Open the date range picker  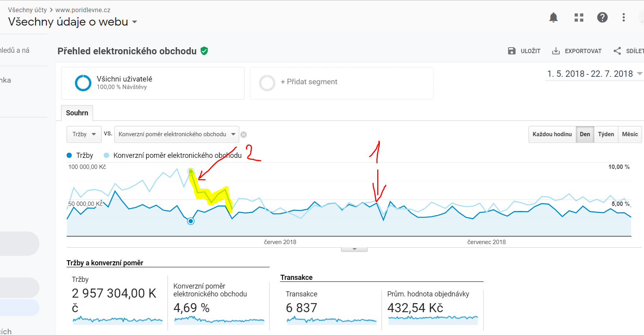594,74
